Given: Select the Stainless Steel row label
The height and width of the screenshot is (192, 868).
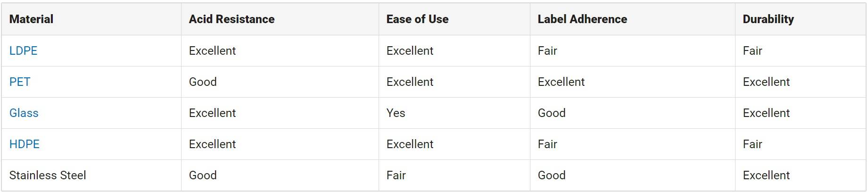Looking at the screenshot, I should [48, 175].
